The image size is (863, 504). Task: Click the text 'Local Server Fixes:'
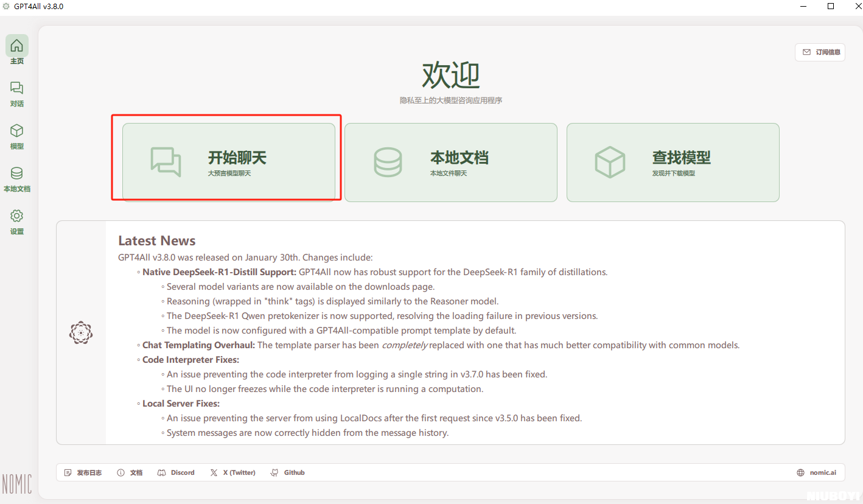(x=181, y=404)
